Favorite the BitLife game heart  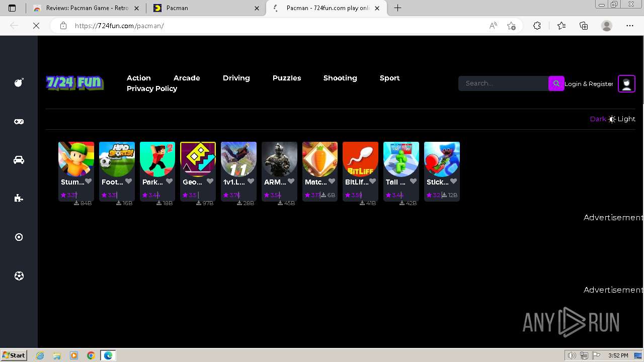coord(372,182)
